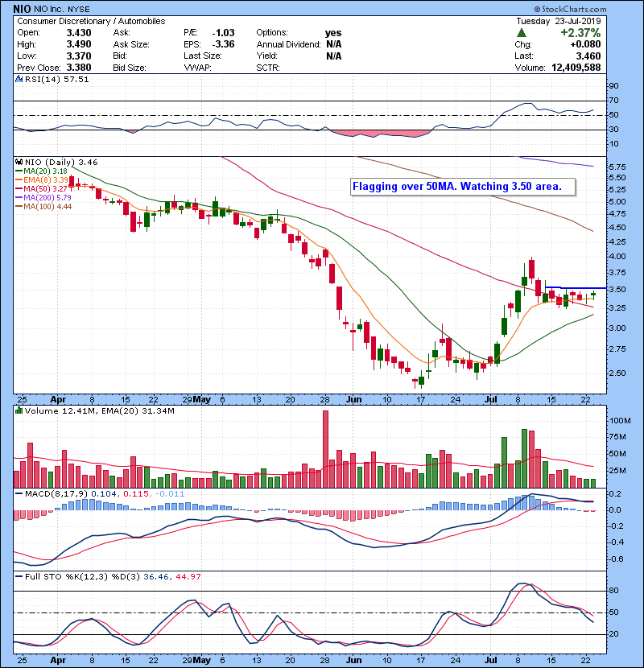The height and width of the screenshot is (668, 644).
Task: Click the 'Bid Size:' label
Action: point(130,68)
